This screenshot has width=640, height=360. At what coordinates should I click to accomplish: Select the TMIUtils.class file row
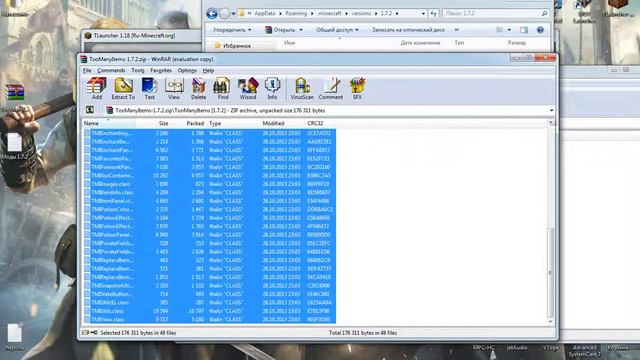coord(209,311)
